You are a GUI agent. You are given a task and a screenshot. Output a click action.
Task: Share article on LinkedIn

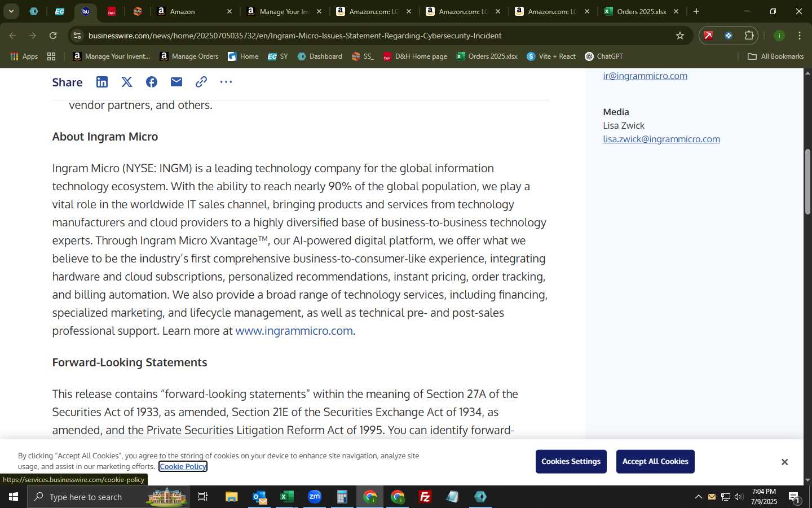tap(102, 82)
